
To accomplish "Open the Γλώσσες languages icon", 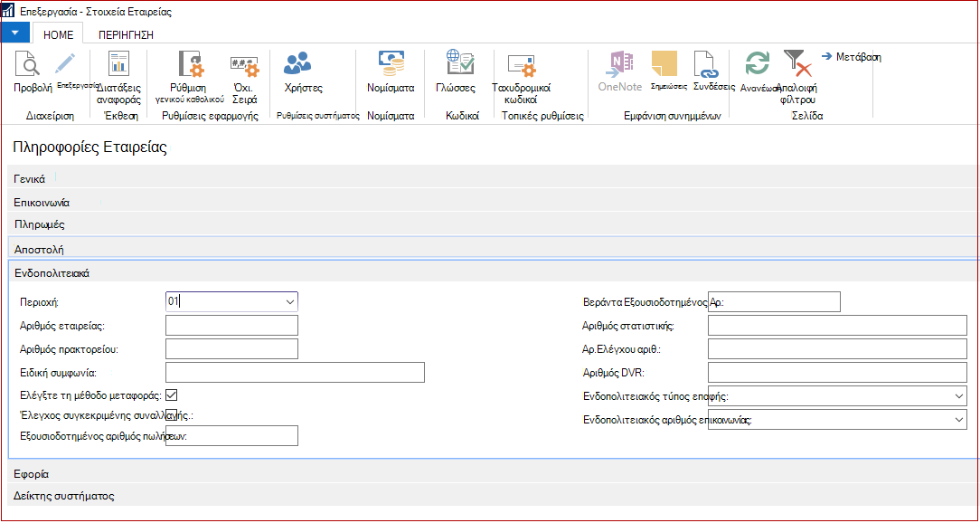I will tap(460, 63).
